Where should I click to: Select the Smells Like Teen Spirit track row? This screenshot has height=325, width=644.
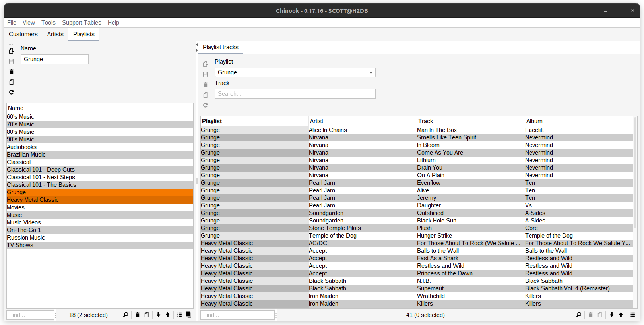pos(417,137)
